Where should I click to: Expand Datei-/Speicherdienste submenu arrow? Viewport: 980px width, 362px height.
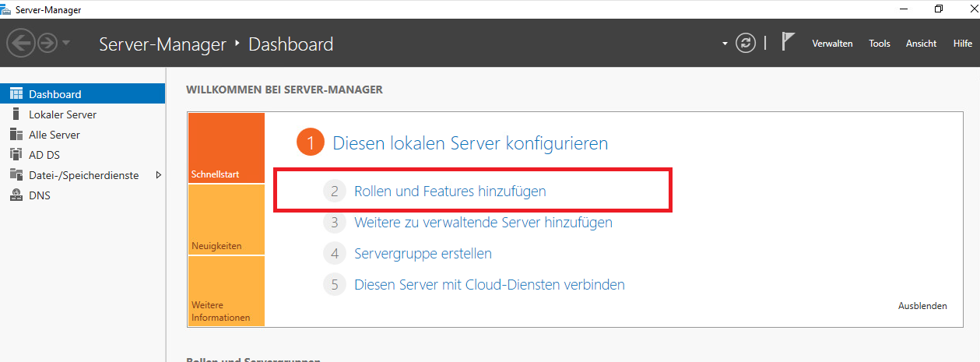[159, 175]
